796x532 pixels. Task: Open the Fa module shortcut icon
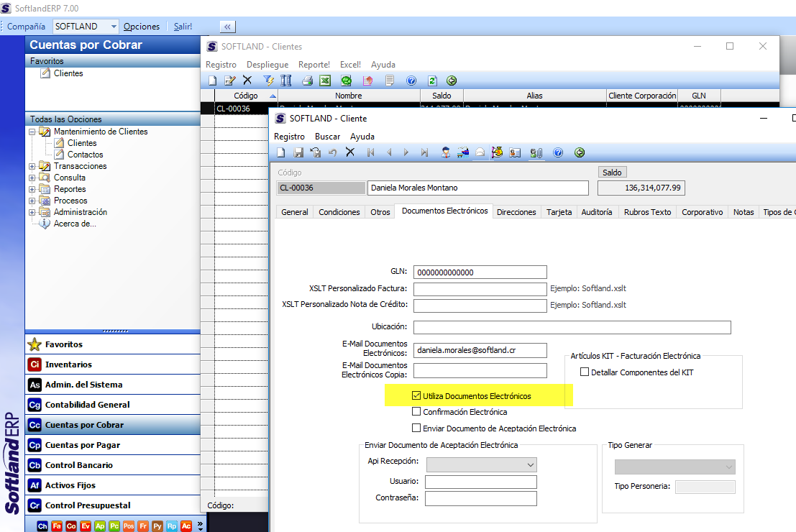point(57,526)
